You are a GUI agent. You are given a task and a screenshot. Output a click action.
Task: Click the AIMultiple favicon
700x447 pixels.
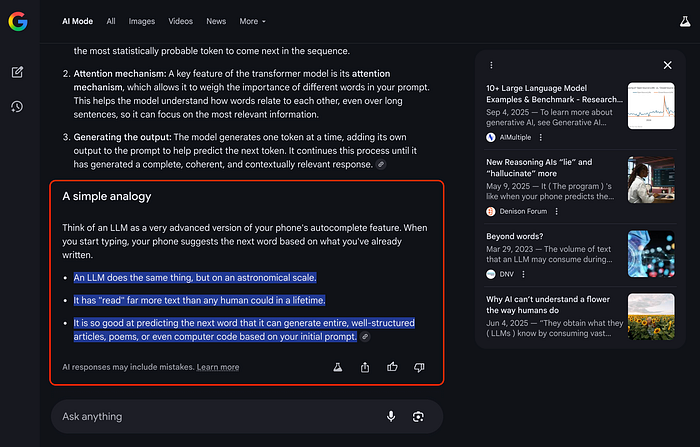tap(491, 138)
